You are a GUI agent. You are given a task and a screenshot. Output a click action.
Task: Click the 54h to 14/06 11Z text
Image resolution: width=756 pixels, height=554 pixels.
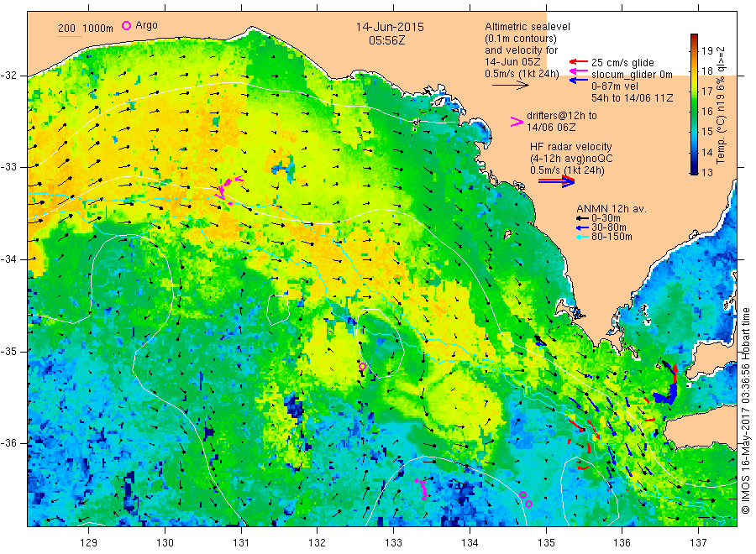point(632,98)
